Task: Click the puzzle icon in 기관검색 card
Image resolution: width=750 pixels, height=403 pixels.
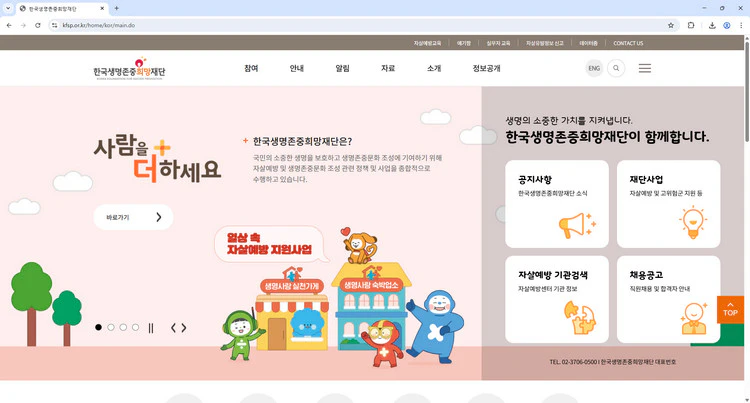Action: pos(579,317)
